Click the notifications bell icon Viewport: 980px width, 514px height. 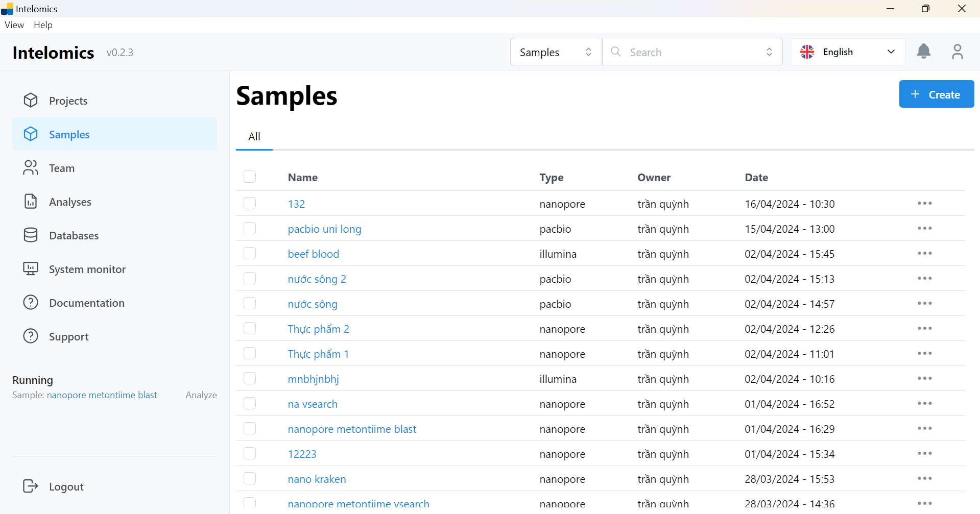[x=923, y=52]
